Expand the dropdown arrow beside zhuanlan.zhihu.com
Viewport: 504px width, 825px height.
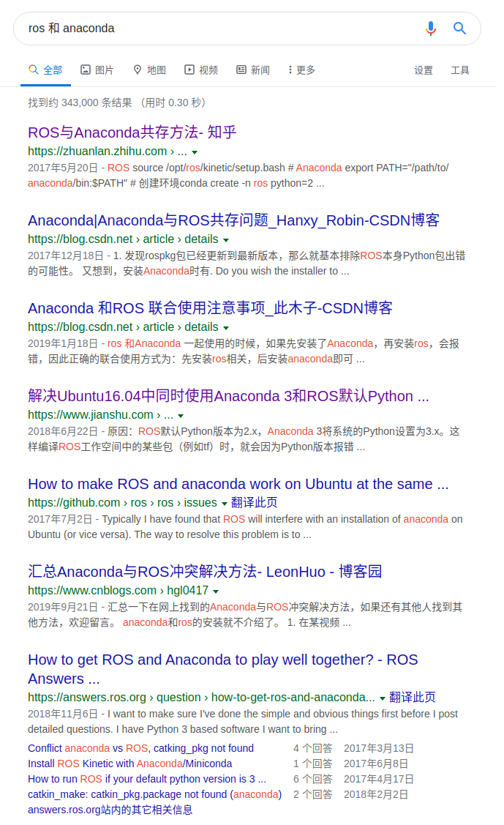[195, 152]
